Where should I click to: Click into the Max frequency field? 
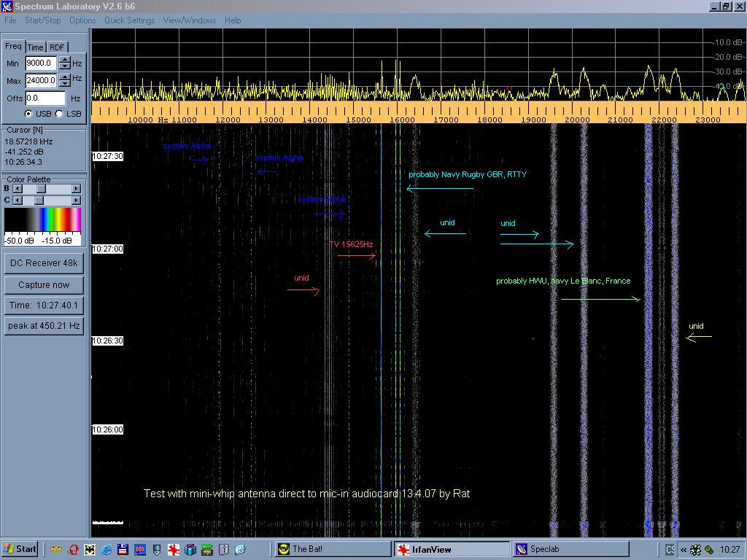tap(41, 80)
